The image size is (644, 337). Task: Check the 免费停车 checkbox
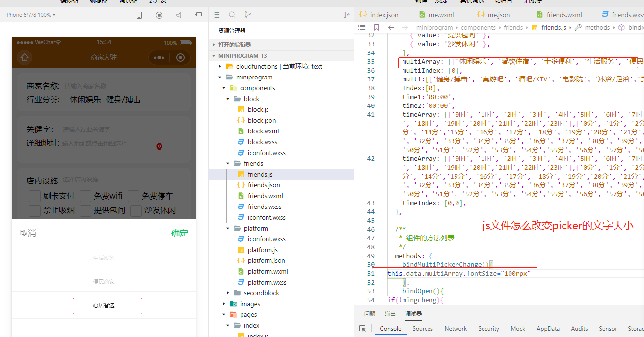click(134, 196)
